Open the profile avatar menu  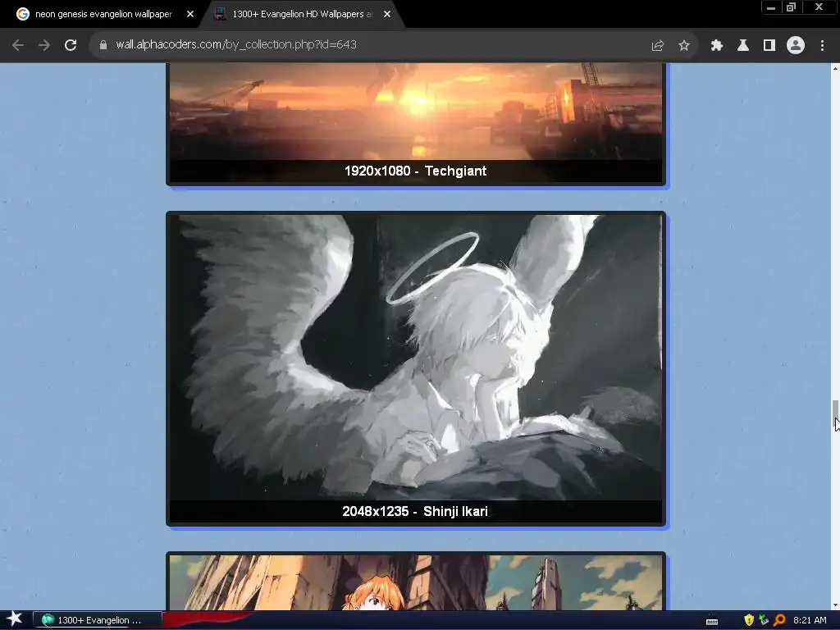796,46
